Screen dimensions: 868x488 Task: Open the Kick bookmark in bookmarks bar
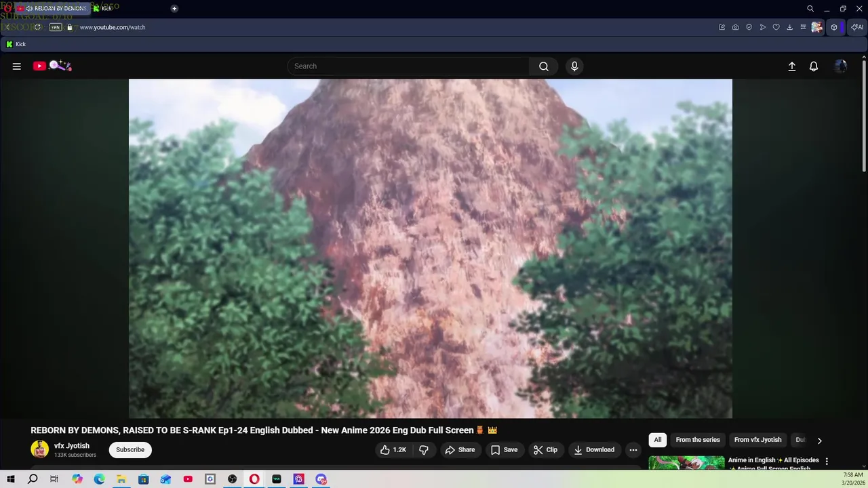coord(16,44)
